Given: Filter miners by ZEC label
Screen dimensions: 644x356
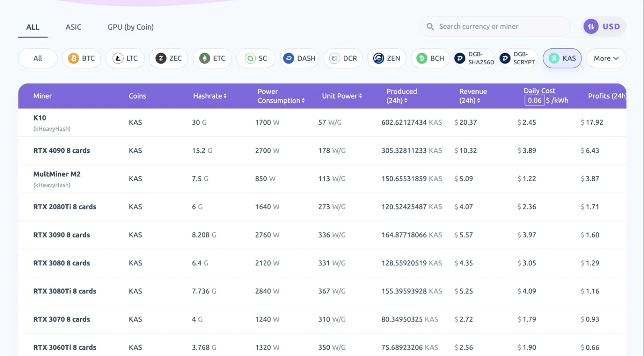Looking at the screenshot, I should (175, 58).
